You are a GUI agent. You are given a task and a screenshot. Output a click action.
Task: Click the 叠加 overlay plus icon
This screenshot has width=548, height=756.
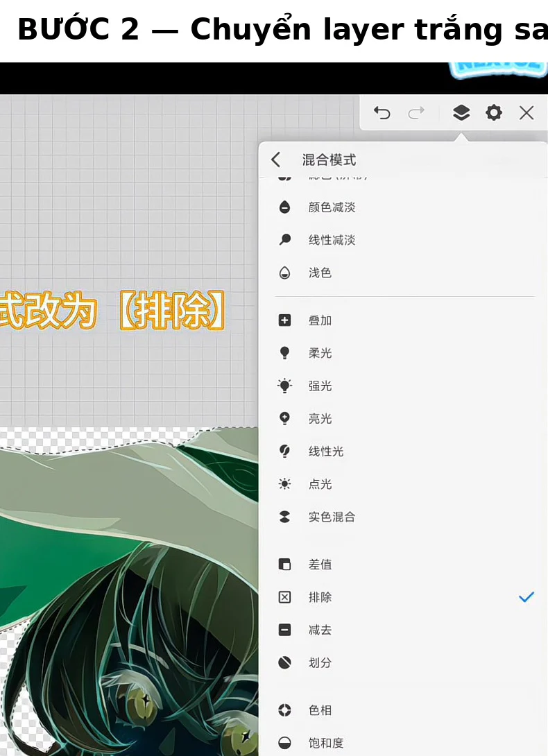pyautogui.click(x=284, y=320)
